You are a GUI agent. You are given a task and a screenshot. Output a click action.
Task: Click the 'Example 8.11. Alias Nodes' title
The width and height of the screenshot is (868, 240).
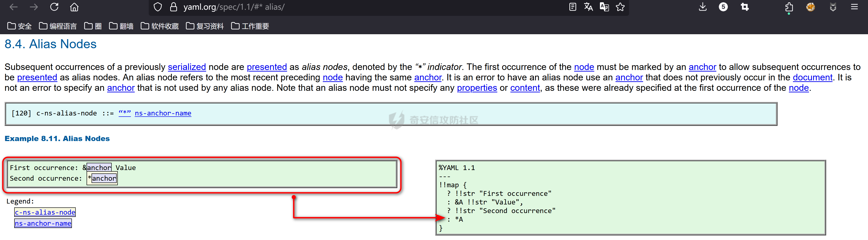coord(57,138)
